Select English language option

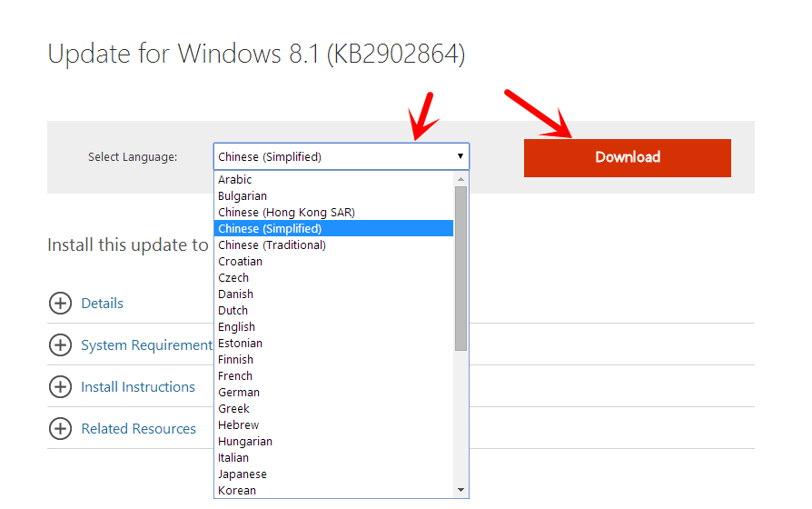click(333, 327)
